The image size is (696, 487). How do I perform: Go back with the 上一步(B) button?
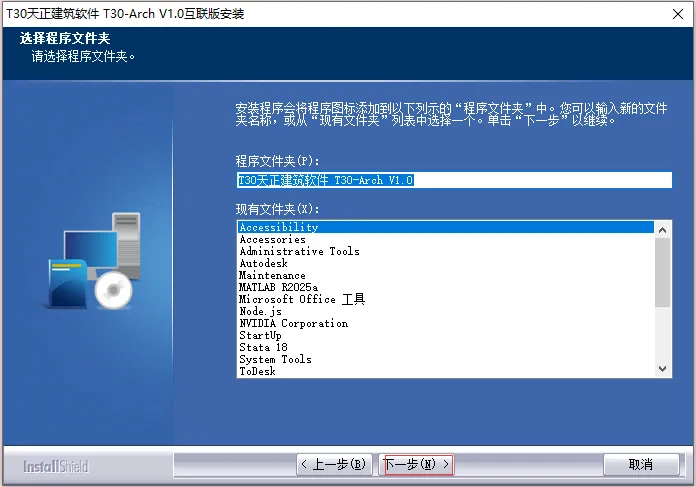334,464
